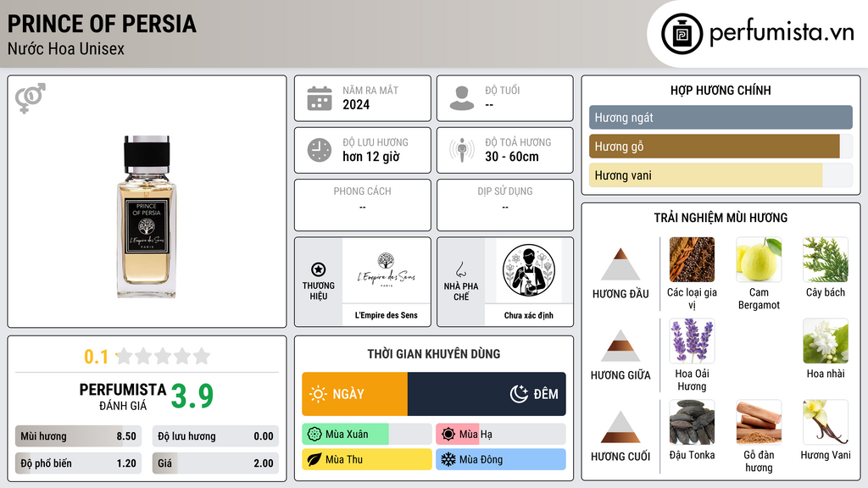Click the Phong cách style card

363,205
